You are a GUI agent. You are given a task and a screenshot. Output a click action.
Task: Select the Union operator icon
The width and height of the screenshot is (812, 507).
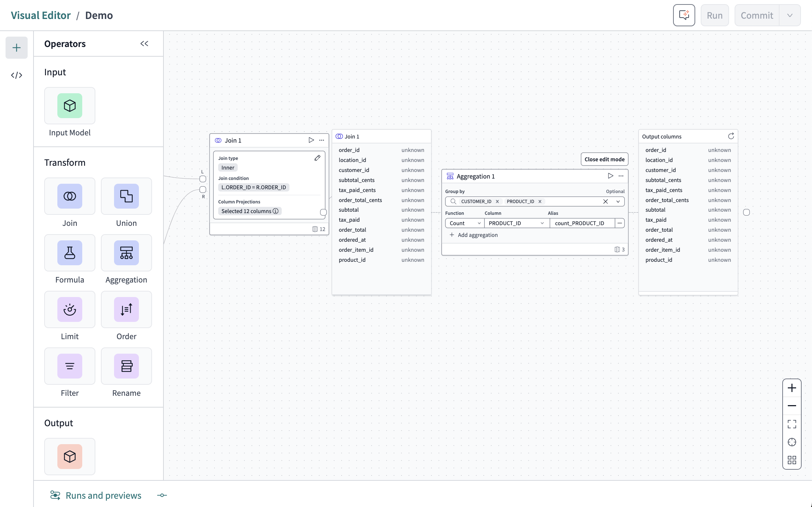126,196
